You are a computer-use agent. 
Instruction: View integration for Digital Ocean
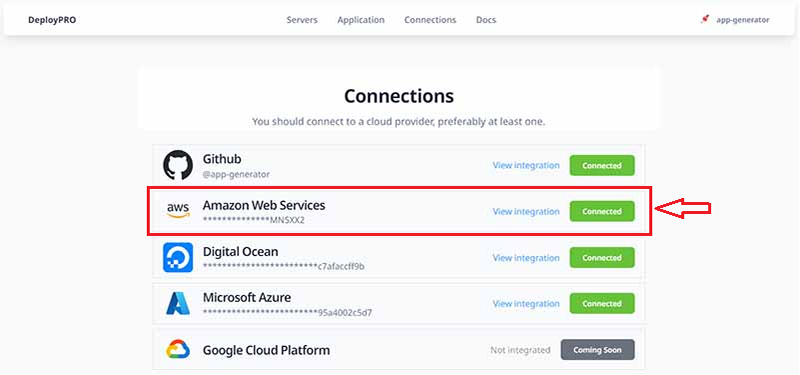pyautogui.click(x=526, y=258)
